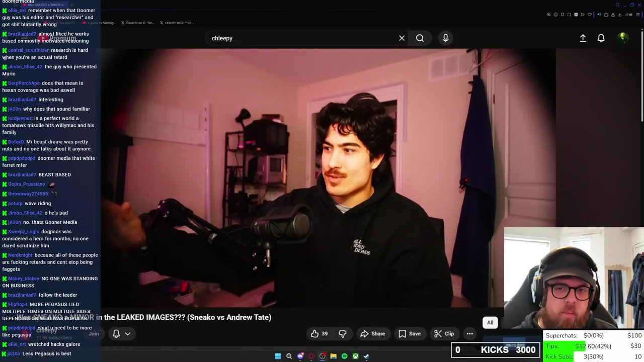Open the Dexerto on X bookmark
The width and height of the screenshot is (644, 362).
tap(138, 23)
